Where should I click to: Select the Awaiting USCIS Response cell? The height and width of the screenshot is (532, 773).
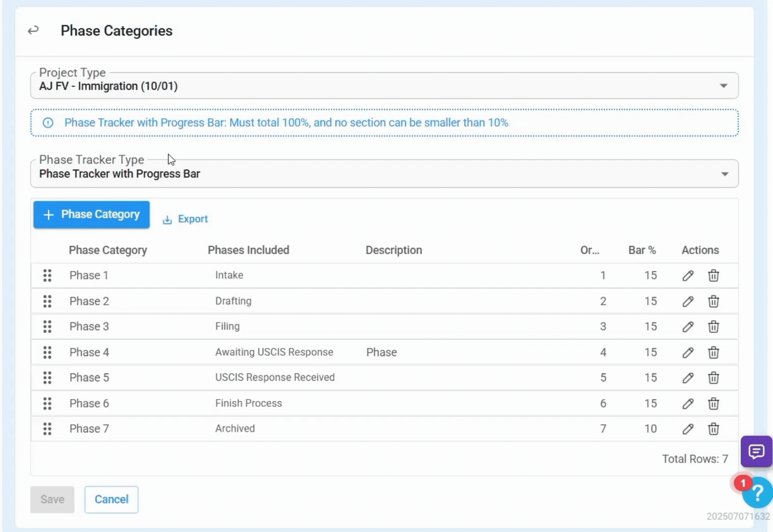point(274,352)
